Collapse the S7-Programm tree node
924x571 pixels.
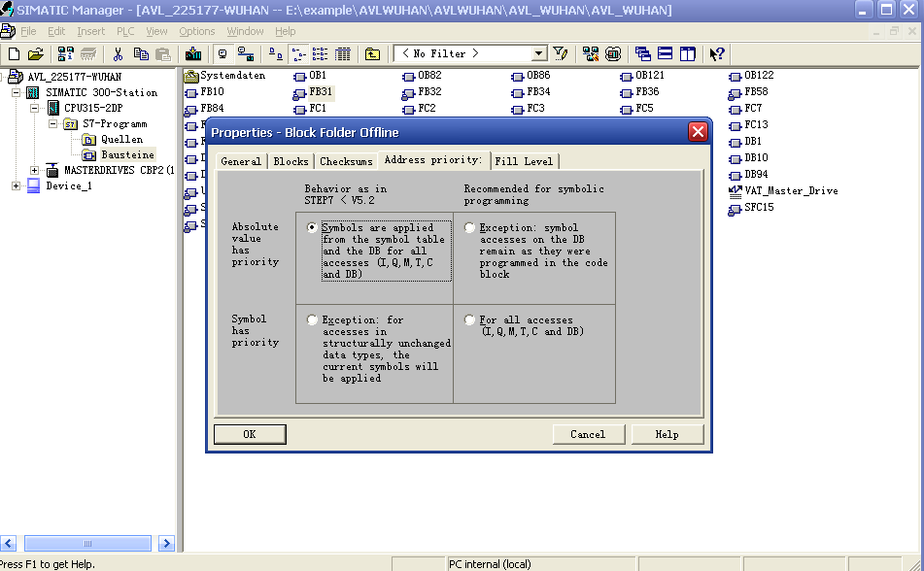(53, 123)
